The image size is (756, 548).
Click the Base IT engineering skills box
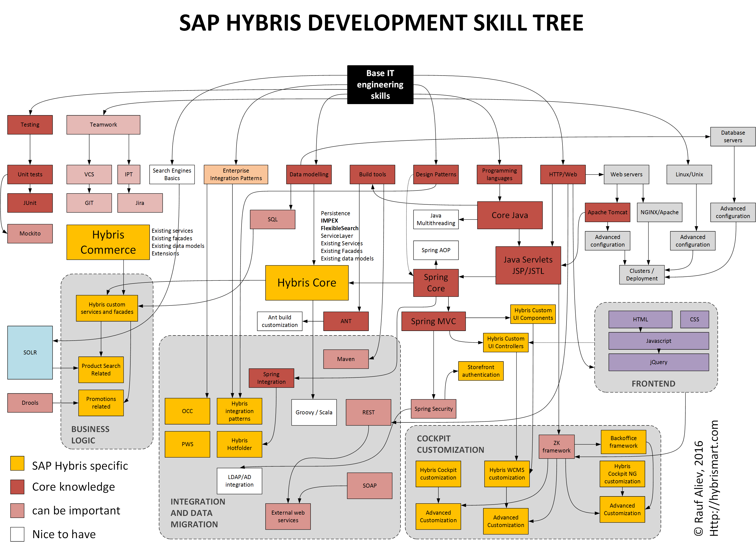click(x=380, y=84)
